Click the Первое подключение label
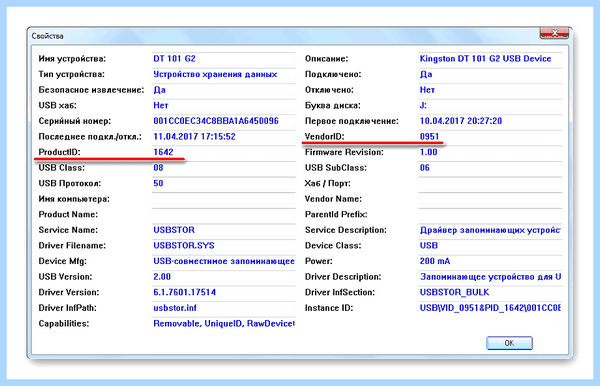Screen dimensions: 600x386 tap(351, 121)
